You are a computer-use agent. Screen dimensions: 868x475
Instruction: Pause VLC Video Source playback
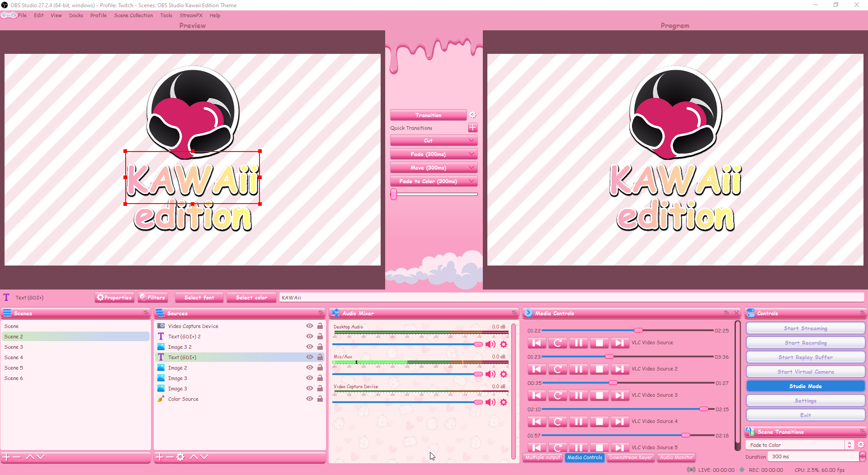pyautogui.click(x=578, y=343)
